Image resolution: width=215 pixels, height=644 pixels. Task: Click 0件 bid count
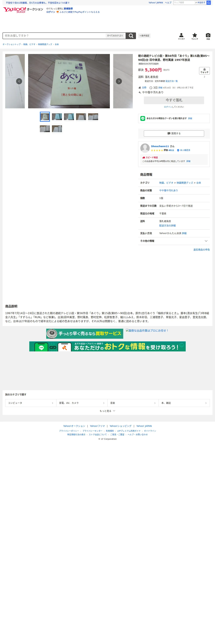144,88
